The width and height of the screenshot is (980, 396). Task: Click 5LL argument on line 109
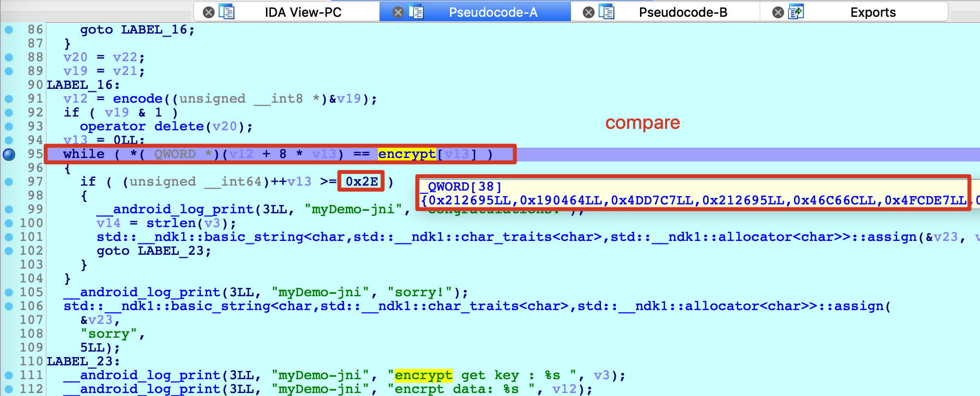pyautogui.click(x=92, y=348)
